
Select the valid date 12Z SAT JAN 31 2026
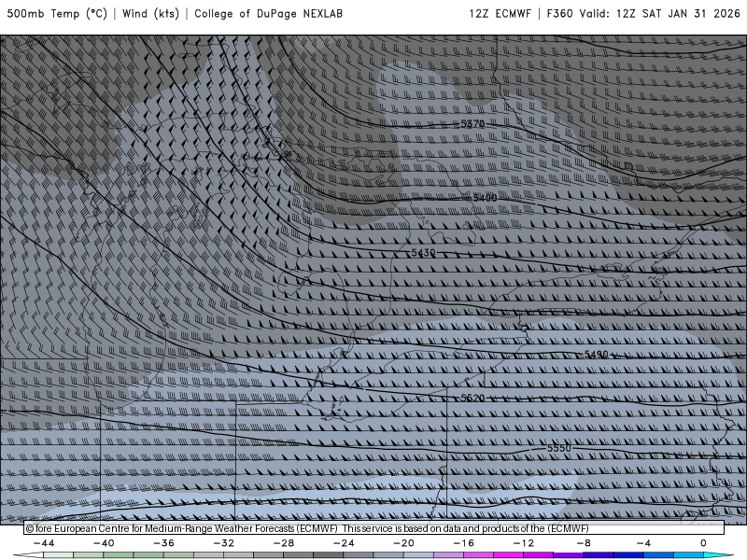point(678,13)
